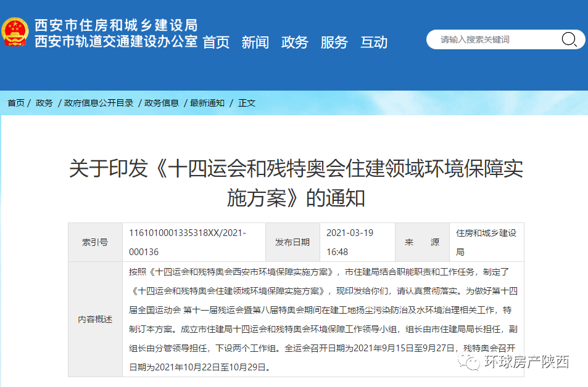Open the 服务 navigation menu item

334,43
